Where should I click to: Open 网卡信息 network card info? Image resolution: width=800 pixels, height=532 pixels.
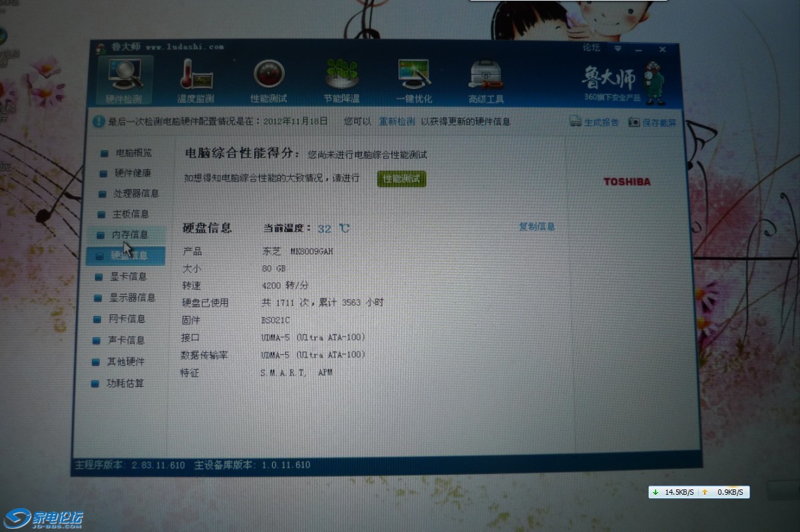pos(126,319)
